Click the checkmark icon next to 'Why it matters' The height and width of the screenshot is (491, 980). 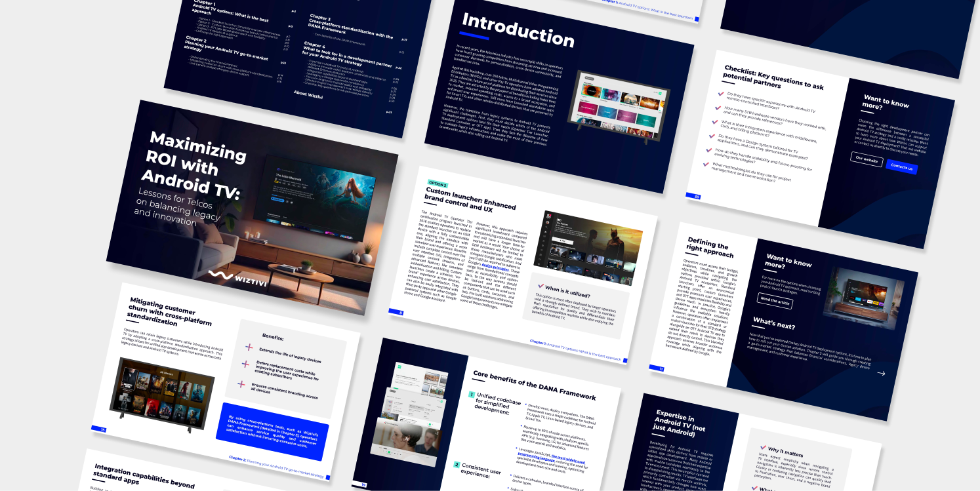(763, 448)
